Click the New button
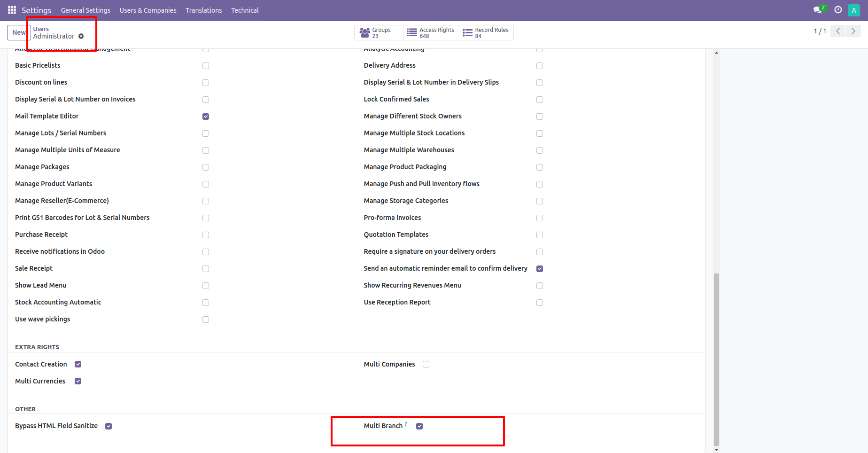Image resolution: width=868 pixels, height=453 pixels. [19, 32]
